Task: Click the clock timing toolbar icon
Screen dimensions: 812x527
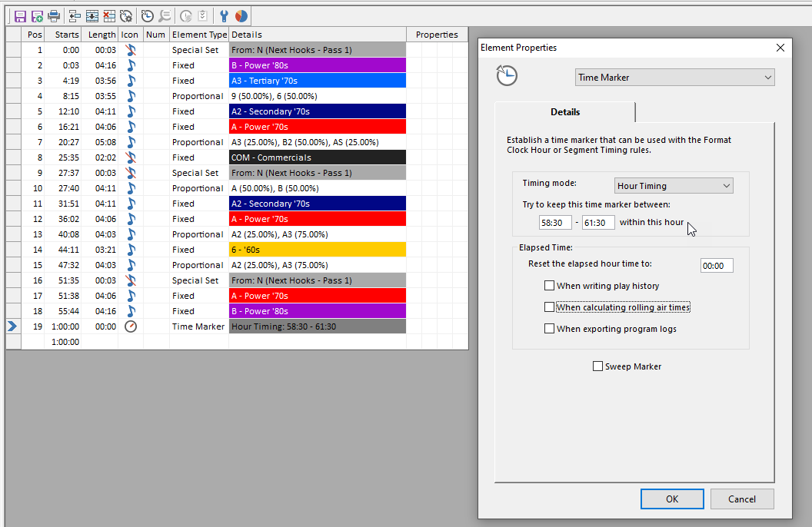Action: (148, 17)
